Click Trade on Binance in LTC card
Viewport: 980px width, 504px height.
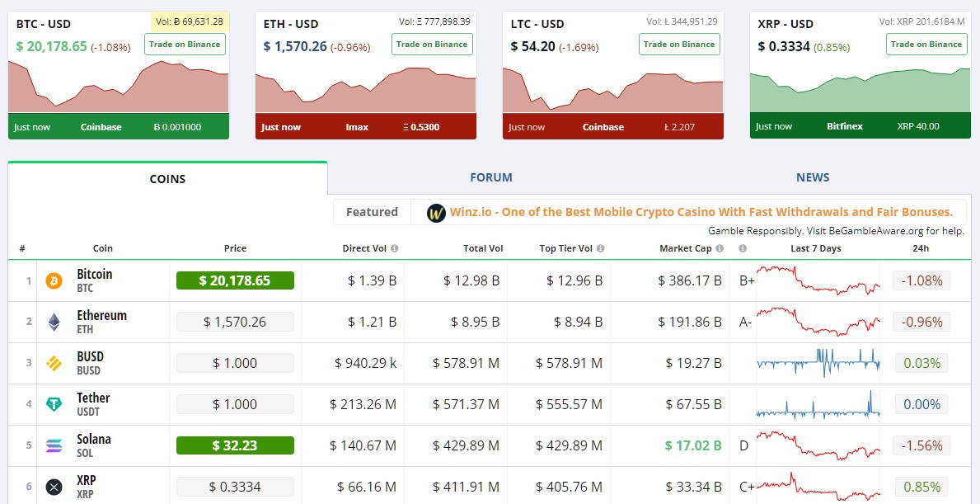pos(679,45)
